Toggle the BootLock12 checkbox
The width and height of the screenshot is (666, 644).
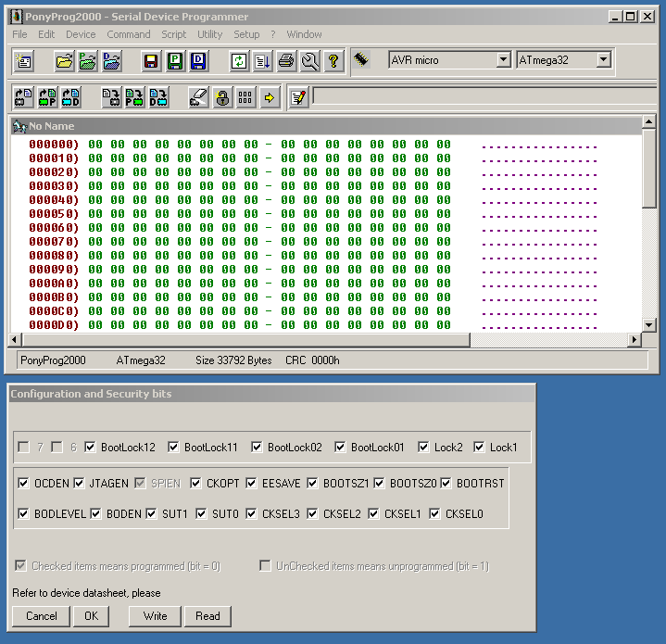click(90, 447)
